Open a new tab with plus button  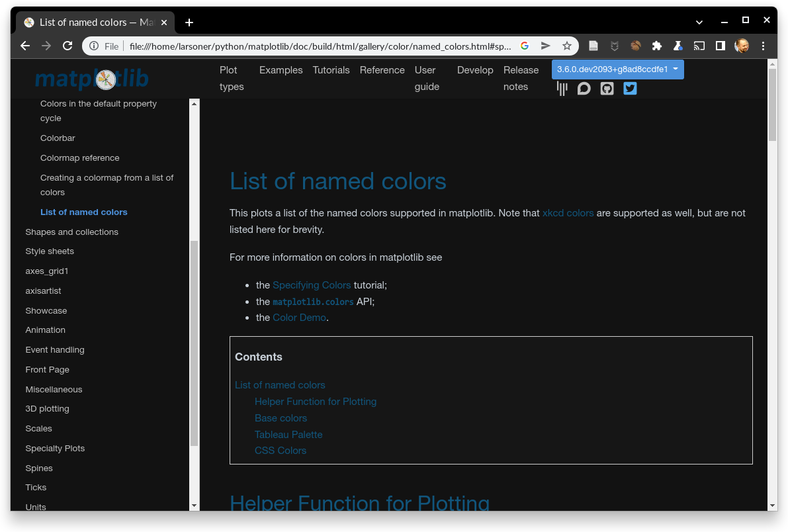(189, 22)
